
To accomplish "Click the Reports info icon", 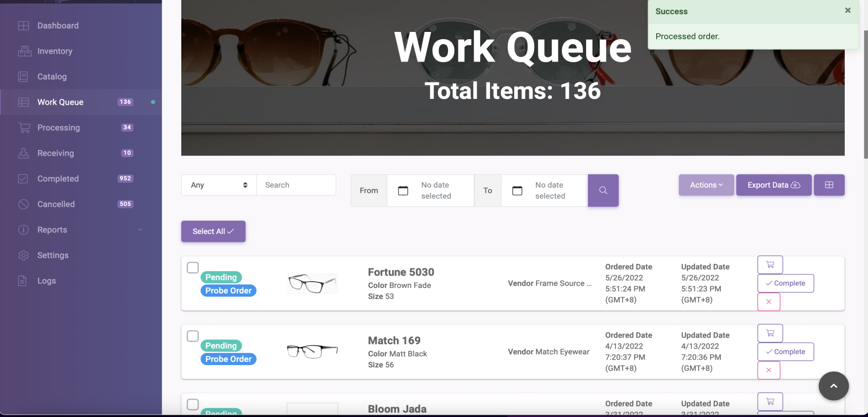I will (24, 230).
